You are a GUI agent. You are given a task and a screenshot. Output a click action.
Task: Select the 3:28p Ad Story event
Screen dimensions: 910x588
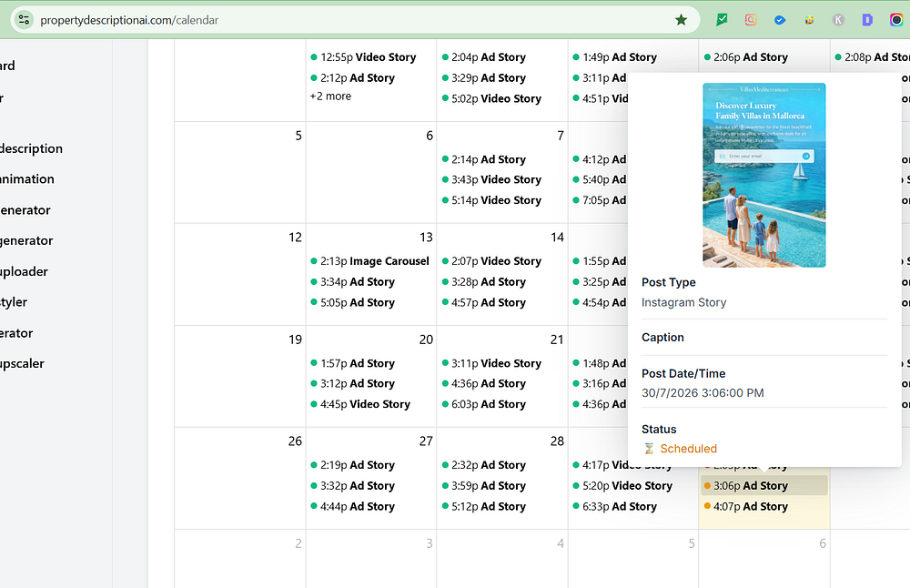tap(484, 281)
